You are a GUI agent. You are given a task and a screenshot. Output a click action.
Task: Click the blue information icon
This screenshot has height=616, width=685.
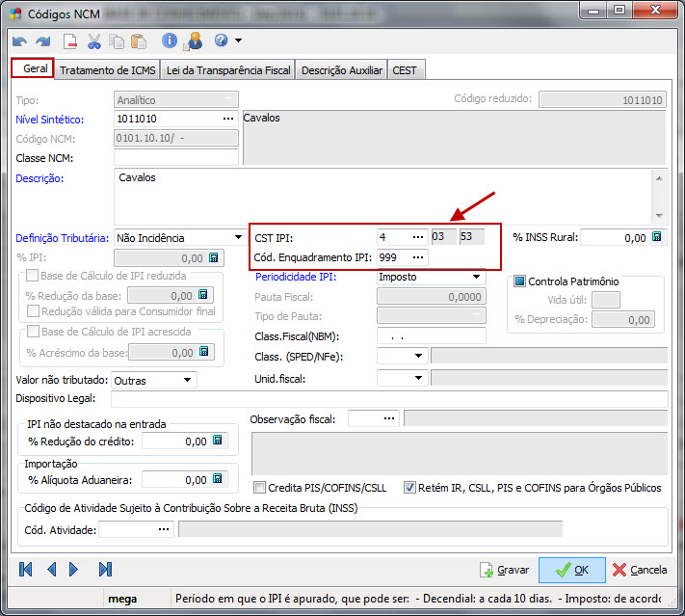[x=170, y=41]
